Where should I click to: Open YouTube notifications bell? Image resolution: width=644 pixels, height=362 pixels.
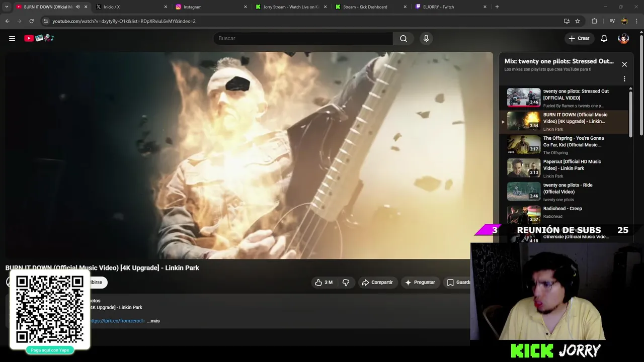tap(604, 38)
